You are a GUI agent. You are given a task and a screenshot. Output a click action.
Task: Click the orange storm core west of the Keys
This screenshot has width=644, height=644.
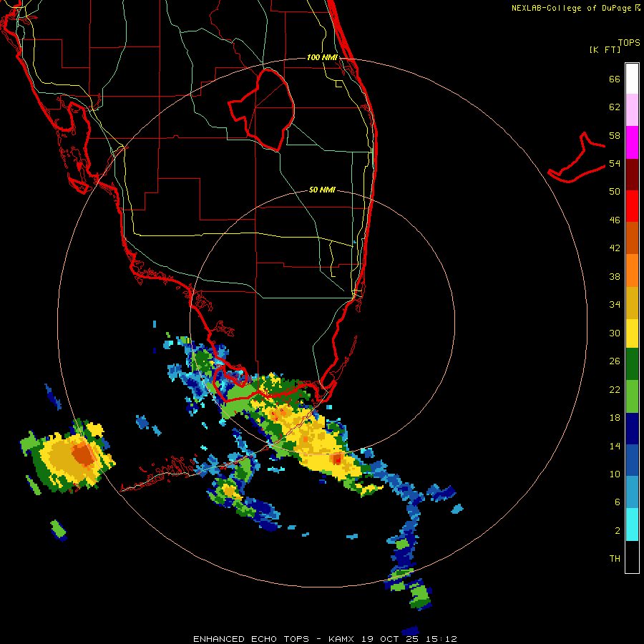(x=84, y=454)
